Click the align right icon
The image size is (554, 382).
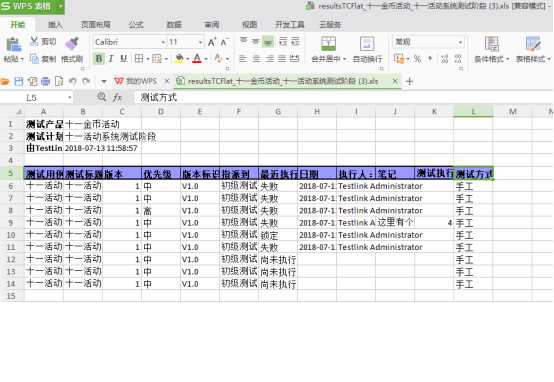(x=269, y=59)
